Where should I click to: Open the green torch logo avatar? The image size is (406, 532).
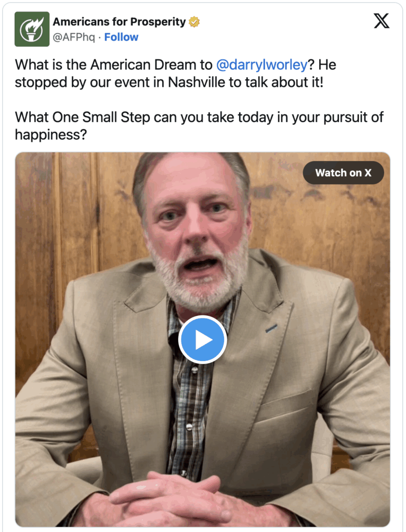(x=32, y=29)
